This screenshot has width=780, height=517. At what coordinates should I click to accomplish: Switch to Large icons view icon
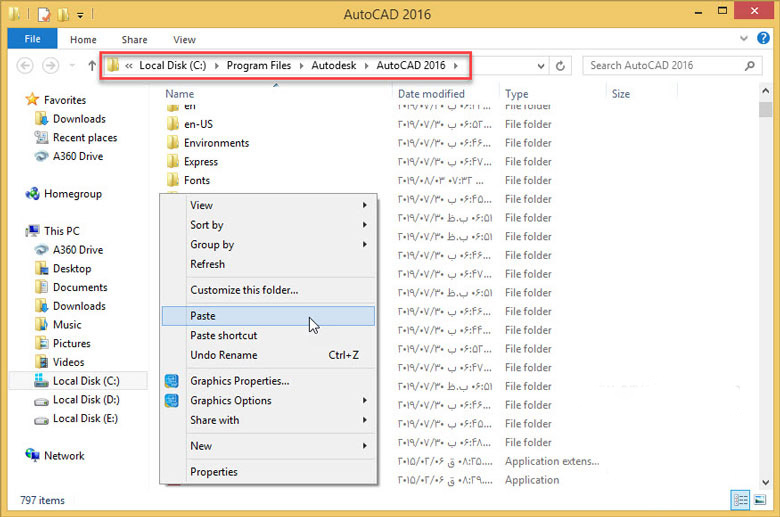pos(760,500)
